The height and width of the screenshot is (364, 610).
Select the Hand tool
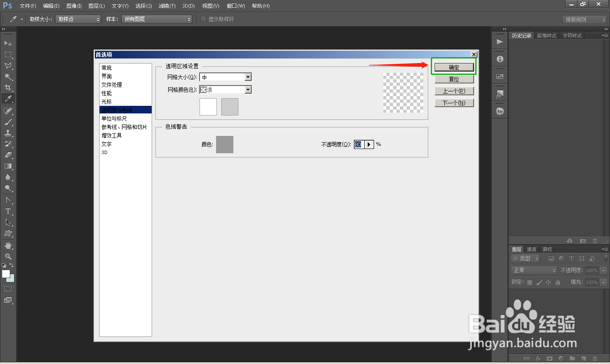point(8,245)
